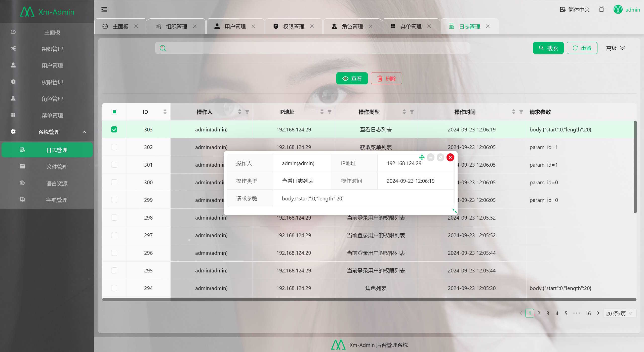Sort by 操作类型 column arrows

point(404,112)
